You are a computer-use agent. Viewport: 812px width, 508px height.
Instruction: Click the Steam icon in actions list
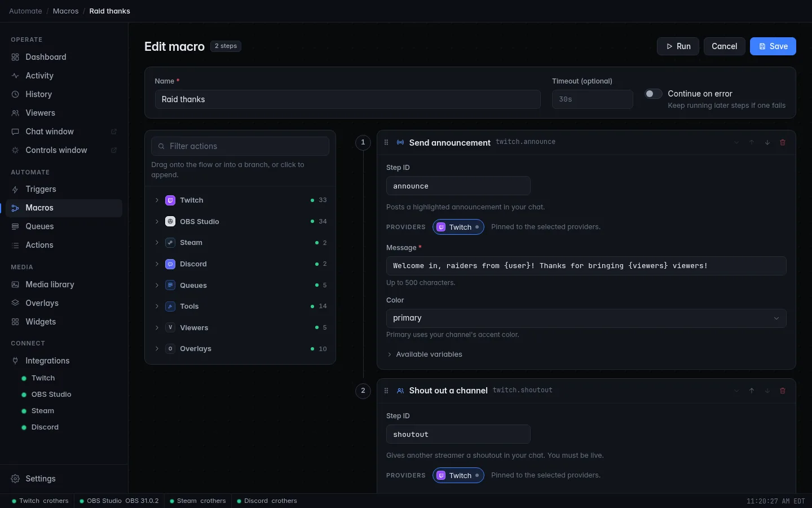point(170,243)
